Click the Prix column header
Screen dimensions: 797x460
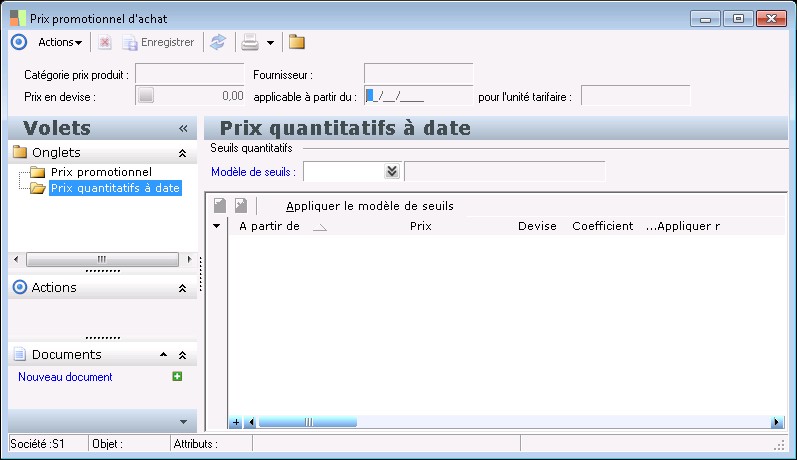coord(420,226)
